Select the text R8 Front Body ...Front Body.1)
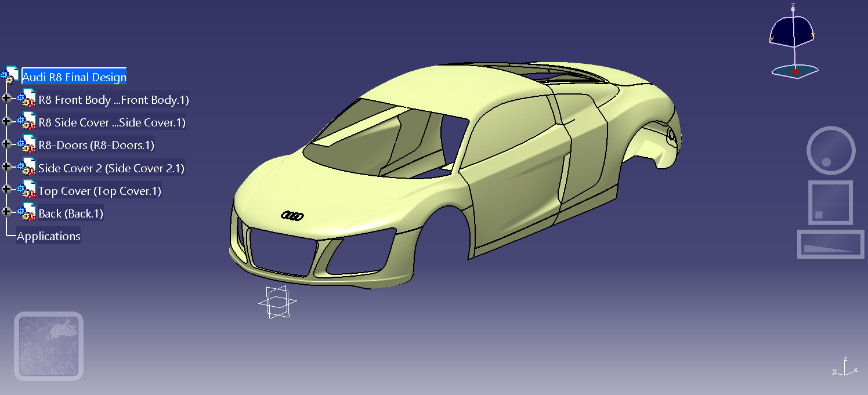This screenshot has height=395, width=868. tap(114, 100)
